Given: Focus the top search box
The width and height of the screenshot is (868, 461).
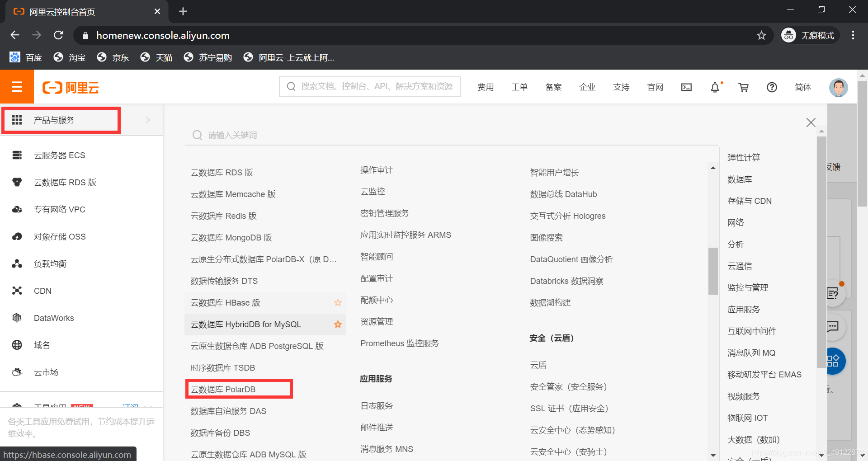Looking at the screenshot, I should click(370, 86).
